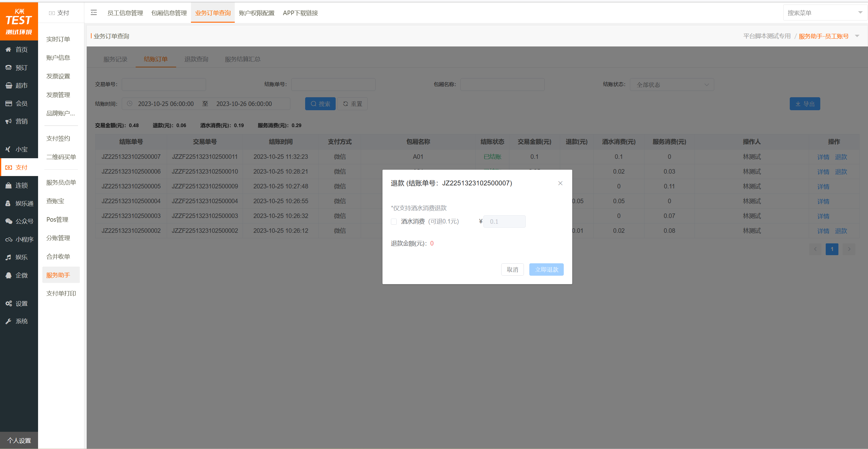Screen dimensions: 868x449
Task: Click the 小程序 mini-program icon
Action: 8,239
